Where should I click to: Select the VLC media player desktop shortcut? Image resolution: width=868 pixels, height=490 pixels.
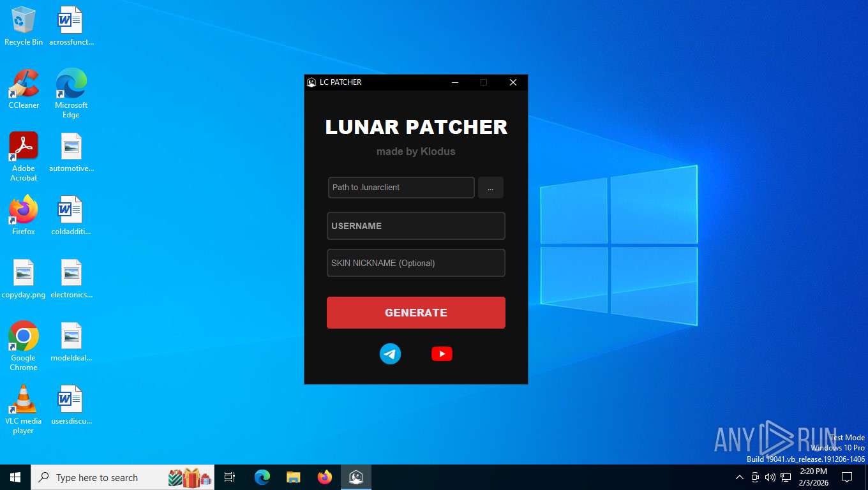(24, 410)
